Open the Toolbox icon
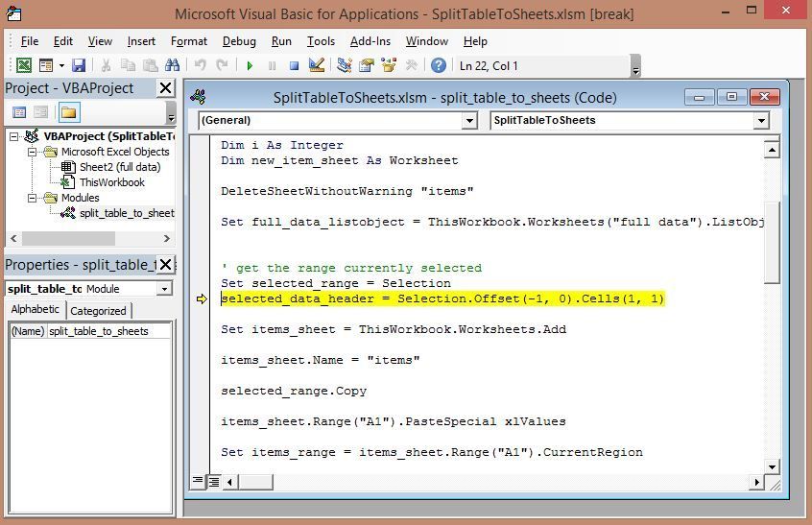The width and height of the screenshot is (812, 525). [411, 66]
